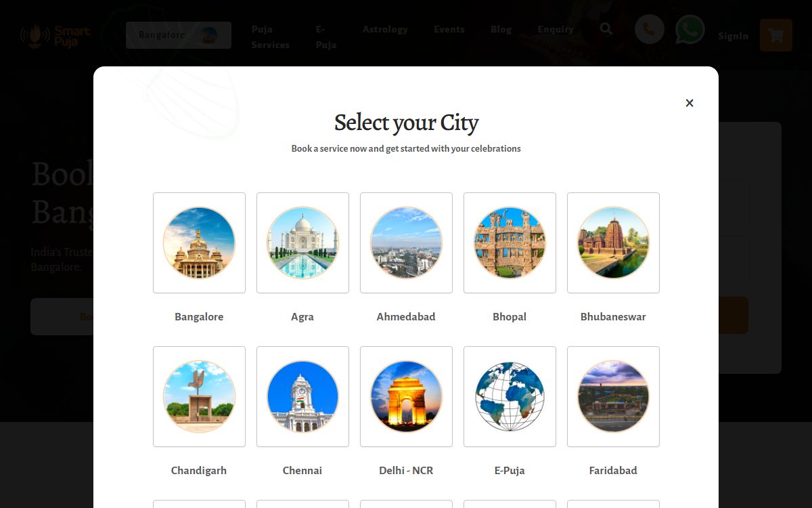This screenshot has height=508, width=812.
Task: Click the SignIn link
Action: click(x=734, y=36)
